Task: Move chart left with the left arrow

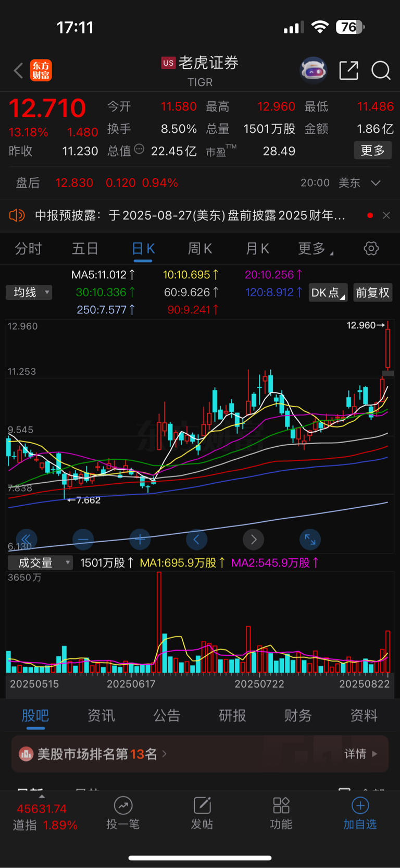Action: [x=196, y=539]
